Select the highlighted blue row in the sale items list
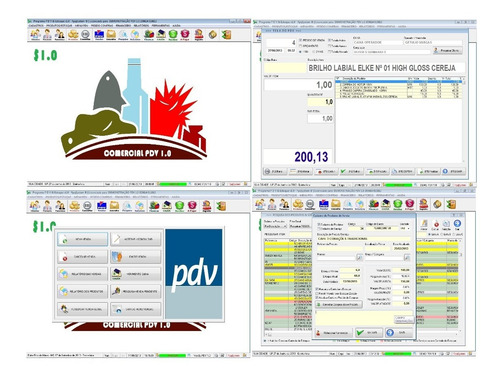 [398, 81]
